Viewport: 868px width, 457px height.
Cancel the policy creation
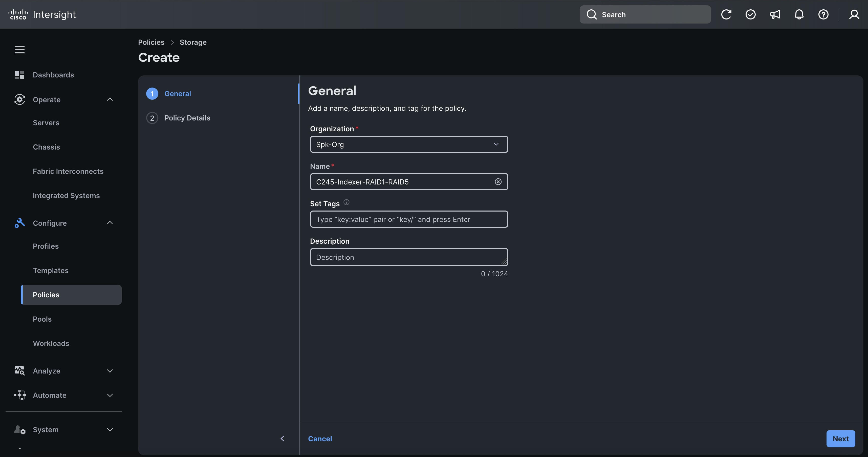coord(320,439)
